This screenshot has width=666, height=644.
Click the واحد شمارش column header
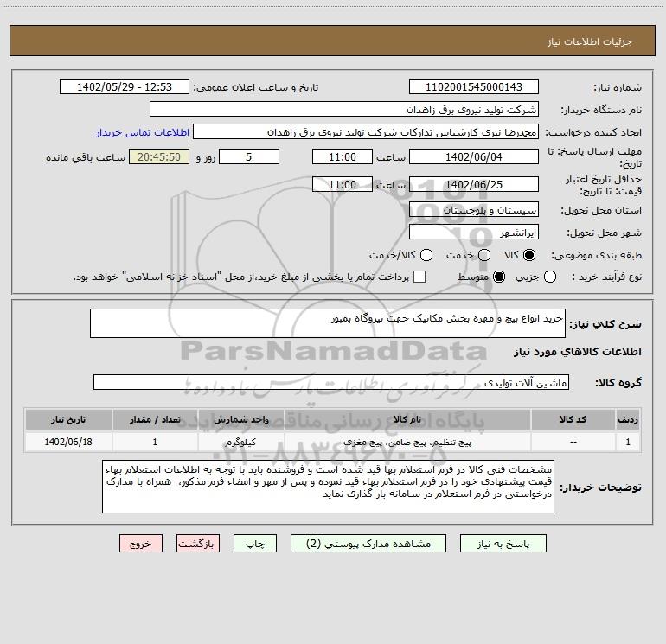pyautogui.click(x=240, y=419)
